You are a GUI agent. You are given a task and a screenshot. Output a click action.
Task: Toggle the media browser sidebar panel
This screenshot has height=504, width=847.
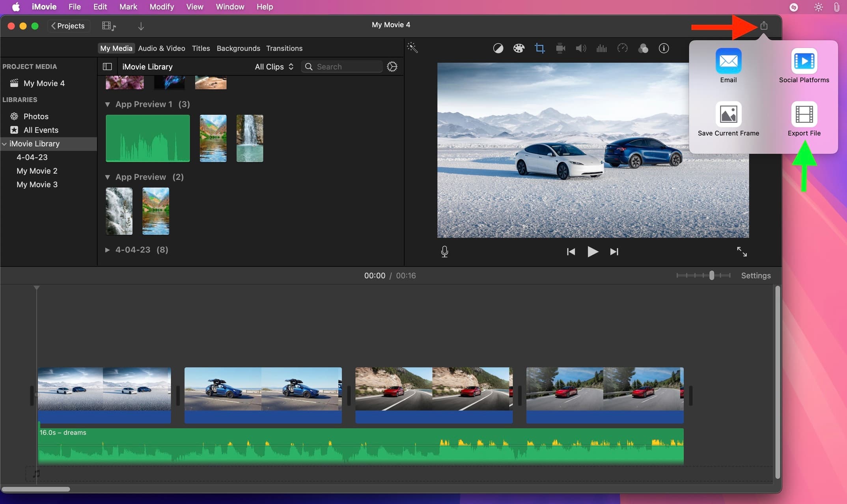coord(107,66)
